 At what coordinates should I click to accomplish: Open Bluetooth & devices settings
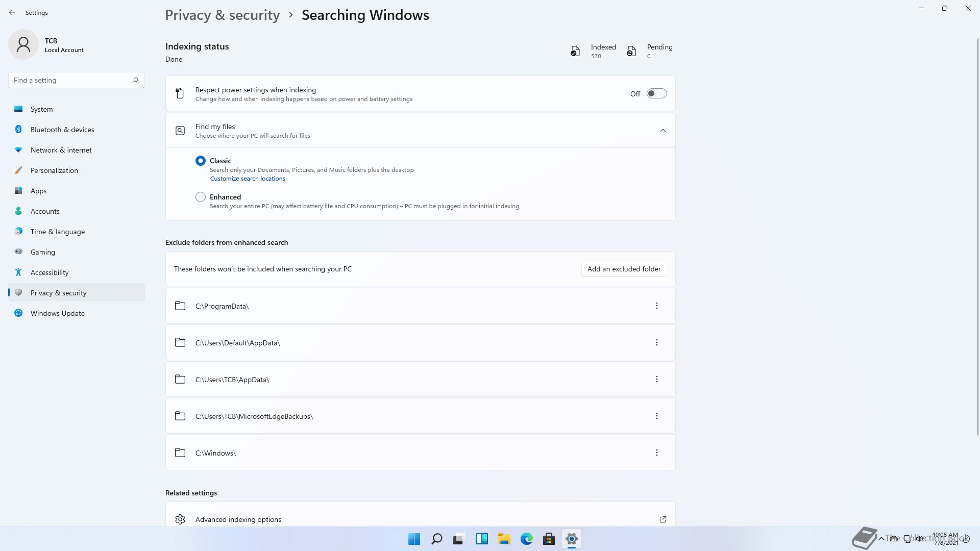[x=62, y=130]
